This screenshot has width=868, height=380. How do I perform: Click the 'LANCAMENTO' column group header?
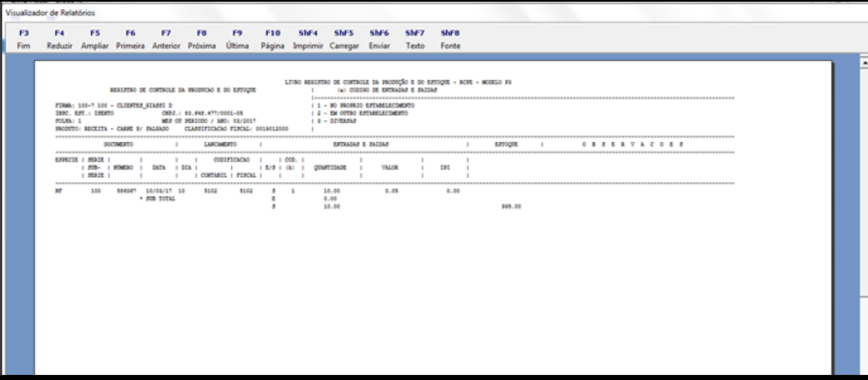(220, 144)
